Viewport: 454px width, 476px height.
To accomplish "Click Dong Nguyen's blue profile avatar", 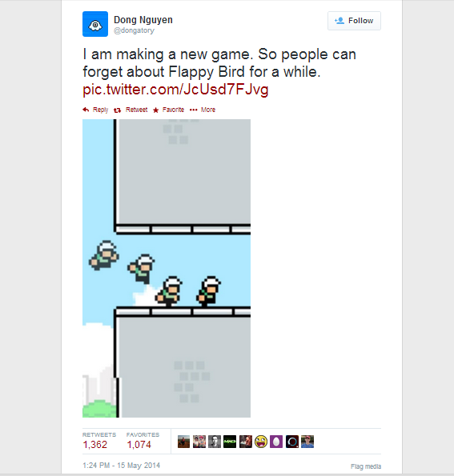I will coord(95,24).
